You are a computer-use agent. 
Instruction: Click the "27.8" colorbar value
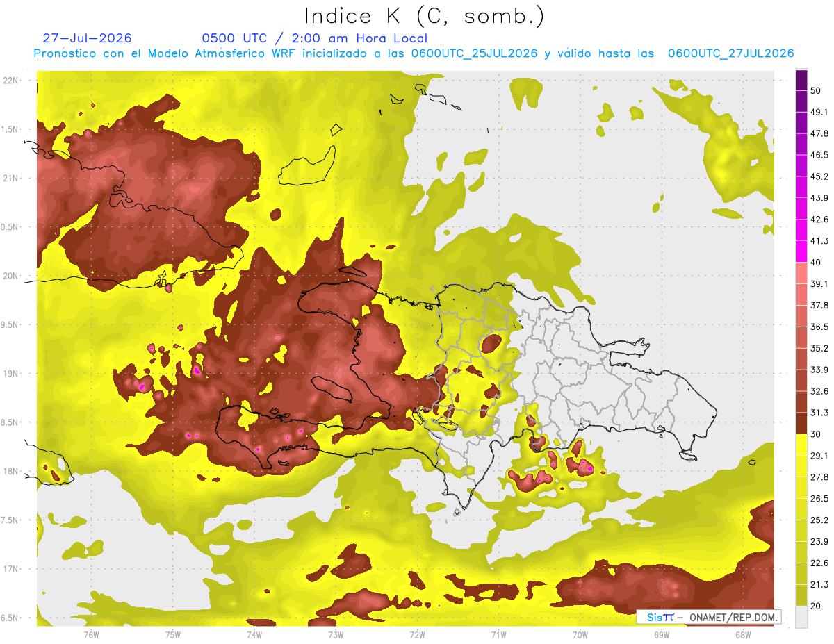click(819, 477)
